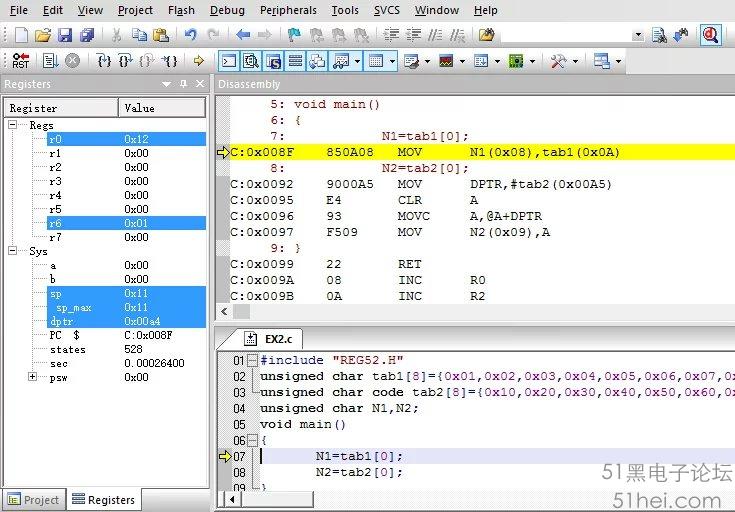
Task: Click the Step Over braces icon
Action: coord(125,61)
